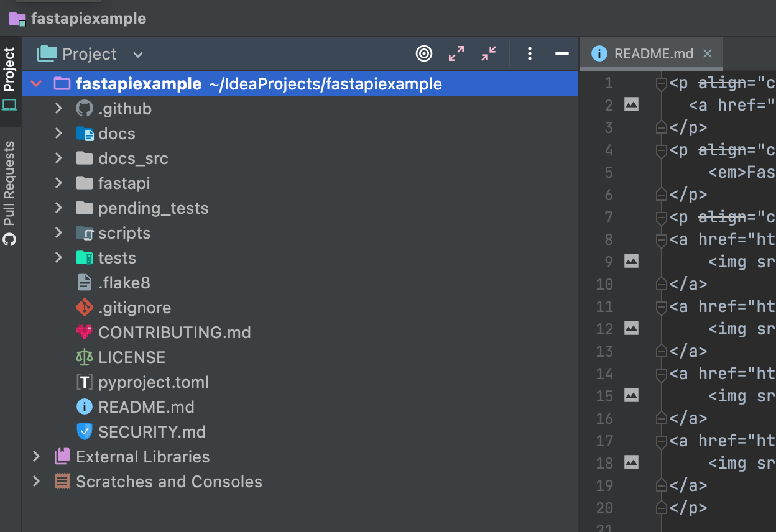Fold the anchor tag block at line 11
The height and width of the screenshot is (532, 776).
pos(662,307)
